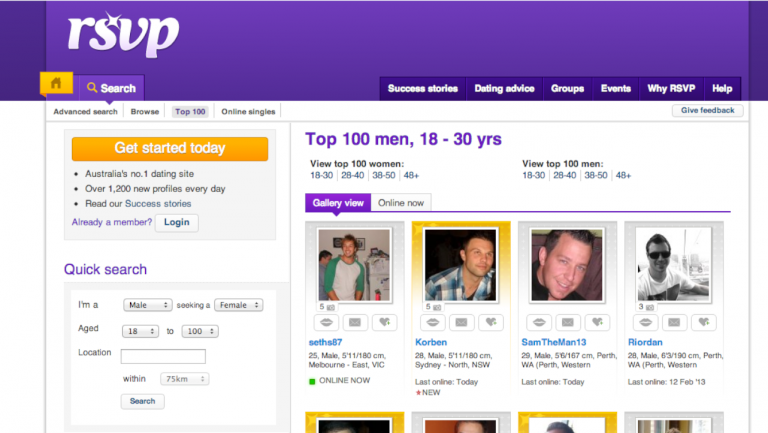This screenshot has width=768, height=433.
Task: View top 100 men aged 48+
Action: (623, 175)
